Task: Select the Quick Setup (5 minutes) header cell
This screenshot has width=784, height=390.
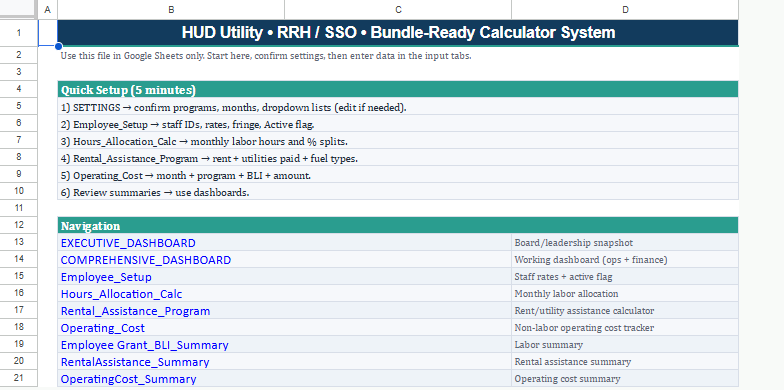Action: coord(398,89)
